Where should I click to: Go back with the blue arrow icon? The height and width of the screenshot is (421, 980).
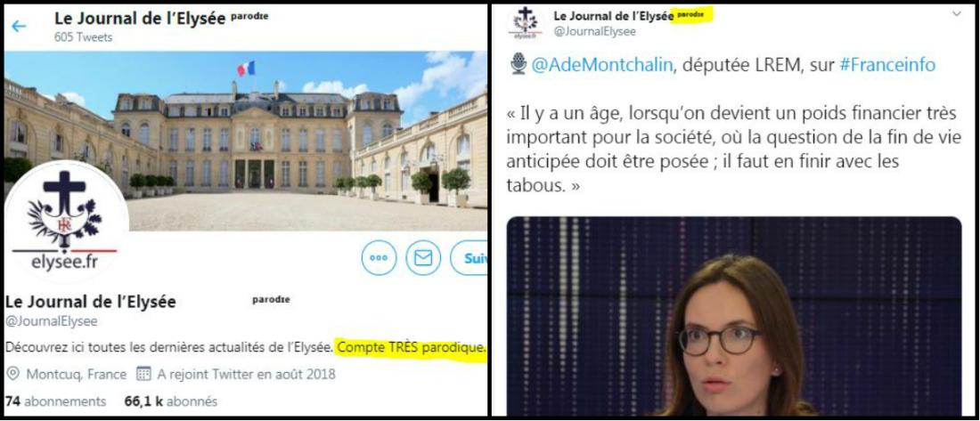click(19, 26)
